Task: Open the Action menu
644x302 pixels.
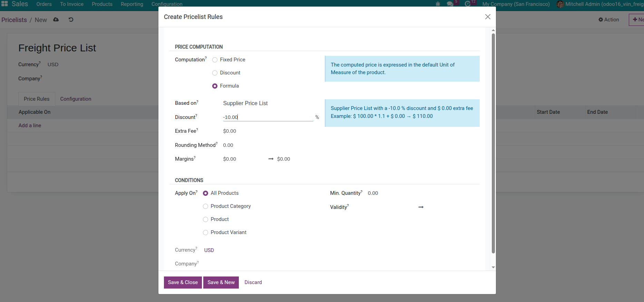Action: point(609,20)
